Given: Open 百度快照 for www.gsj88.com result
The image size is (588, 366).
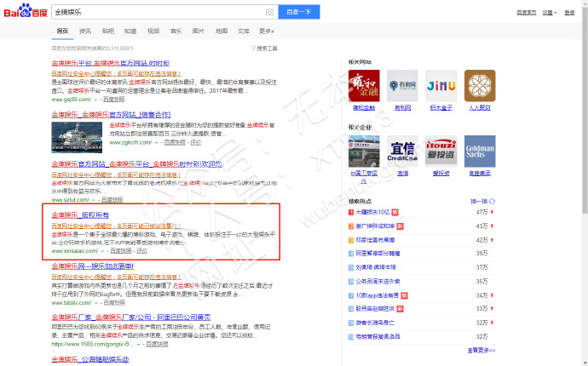Looking at the screenshot, I should pos(113,100).
